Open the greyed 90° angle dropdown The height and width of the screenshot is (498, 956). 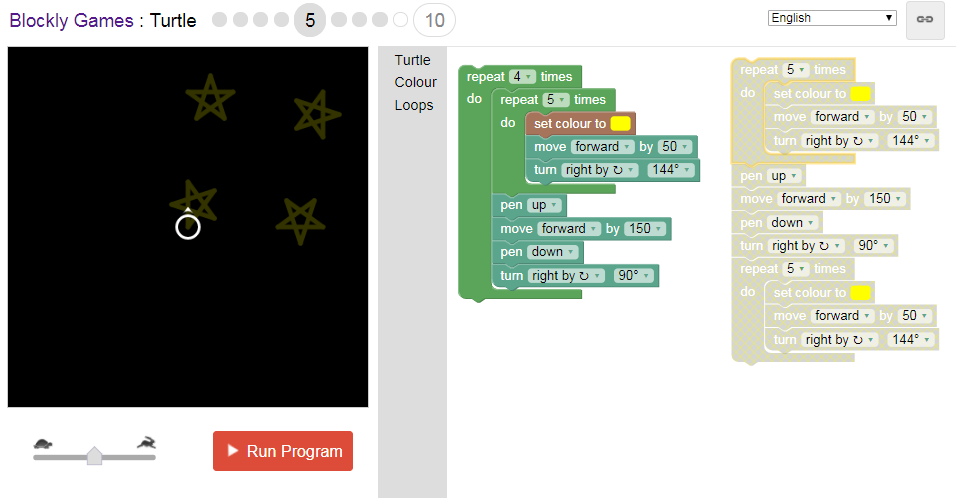pyautogui.click(x=874, y=246)
